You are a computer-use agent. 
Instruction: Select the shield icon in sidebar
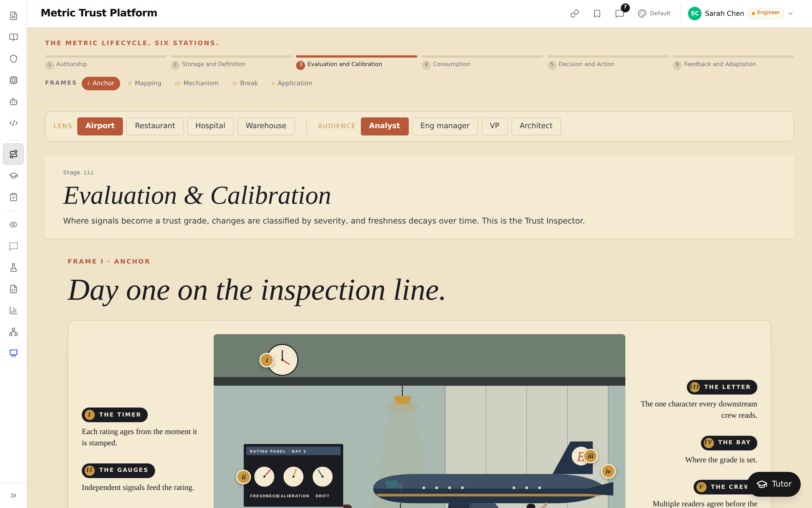pos(14,59)
